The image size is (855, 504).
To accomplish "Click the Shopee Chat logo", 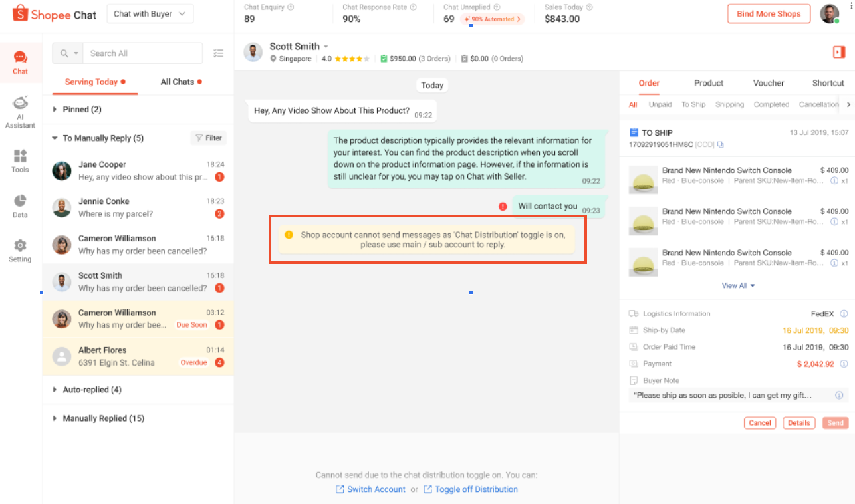I will click(55, 14).
